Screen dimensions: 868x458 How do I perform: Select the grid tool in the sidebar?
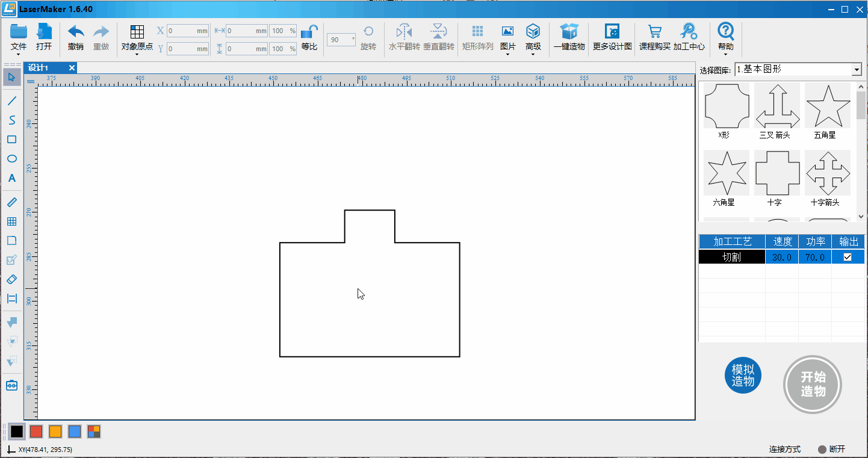coord(12,222)
